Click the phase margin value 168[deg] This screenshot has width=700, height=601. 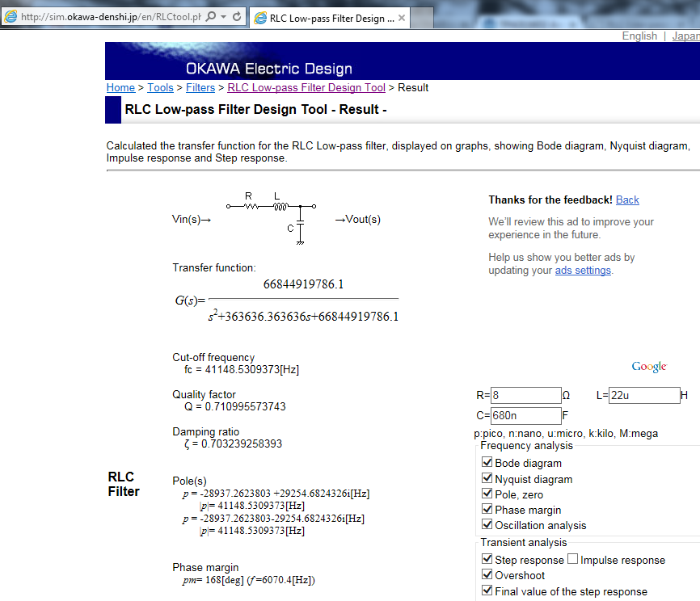pyautogui.click(x=225, y=580)
